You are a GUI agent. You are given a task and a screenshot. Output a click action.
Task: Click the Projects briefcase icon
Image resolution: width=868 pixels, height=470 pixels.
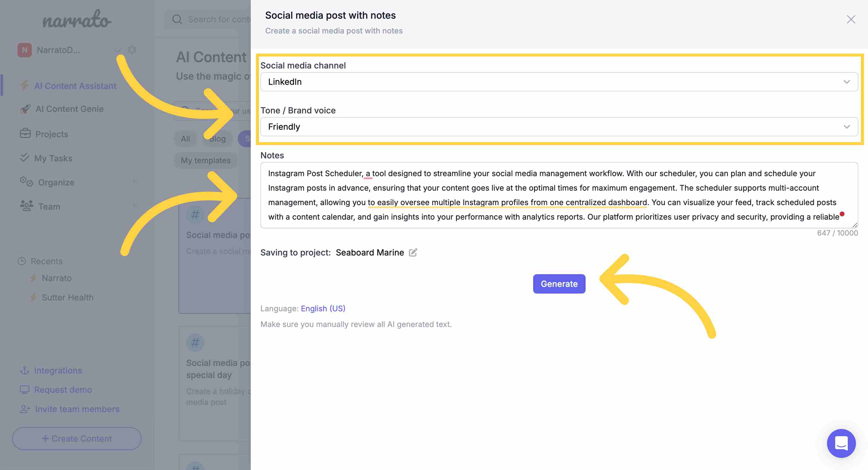(x=25, y=134)
